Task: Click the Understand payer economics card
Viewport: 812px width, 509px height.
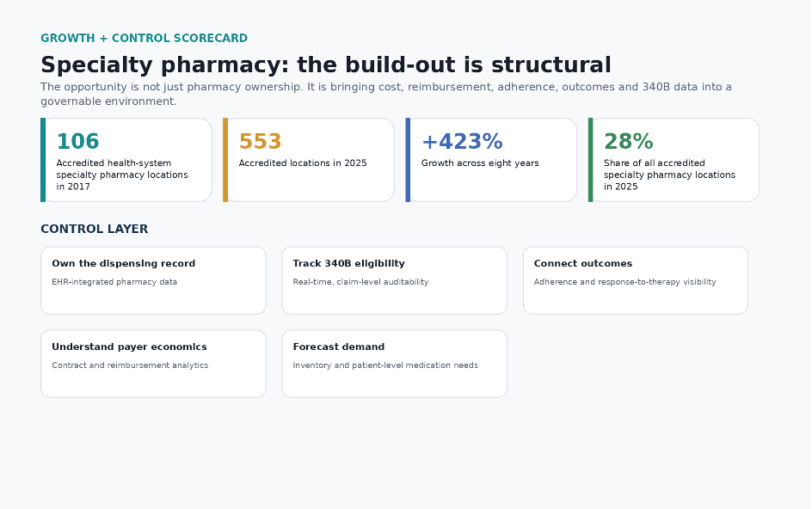Action: pos(153,364)
